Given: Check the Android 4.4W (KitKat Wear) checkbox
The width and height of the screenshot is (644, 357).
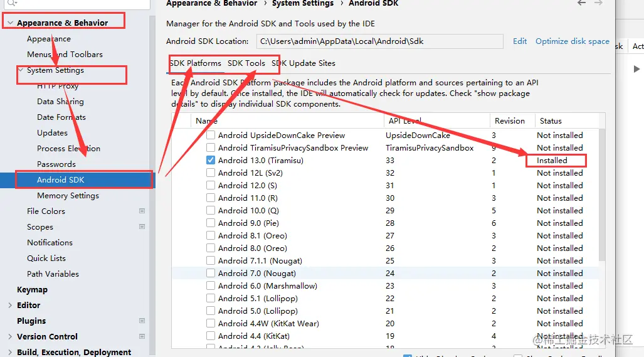Looking at the screenshot, I should [x=211, y=323].
